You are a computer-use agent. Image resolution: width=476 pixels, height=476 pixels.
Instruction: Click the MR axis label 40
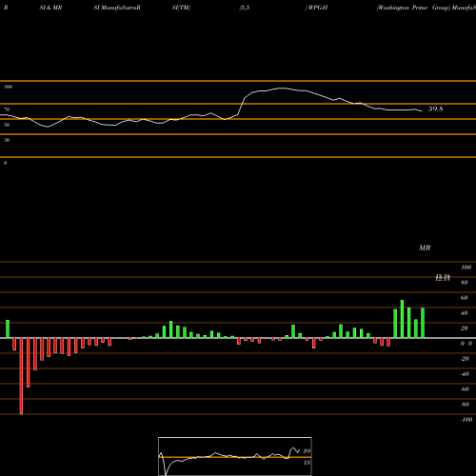pyautogui.click(x=465, y=313)
